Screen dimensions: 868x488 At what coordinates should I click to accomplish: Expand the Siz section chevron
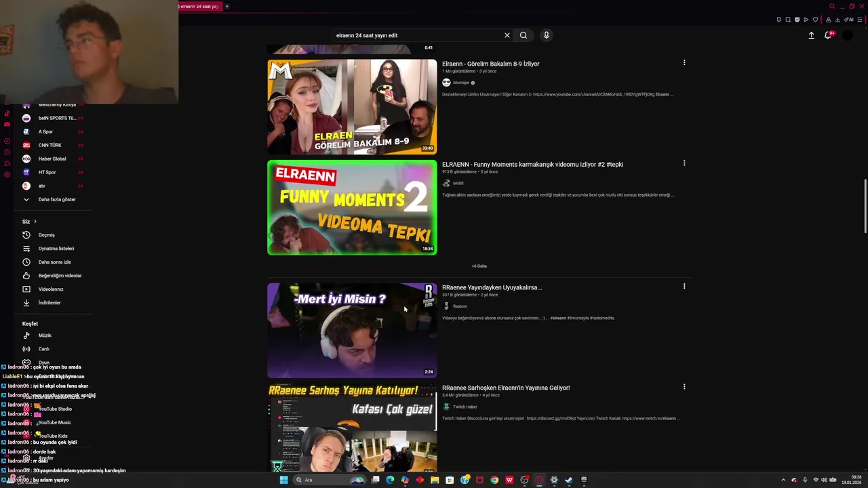35,222
